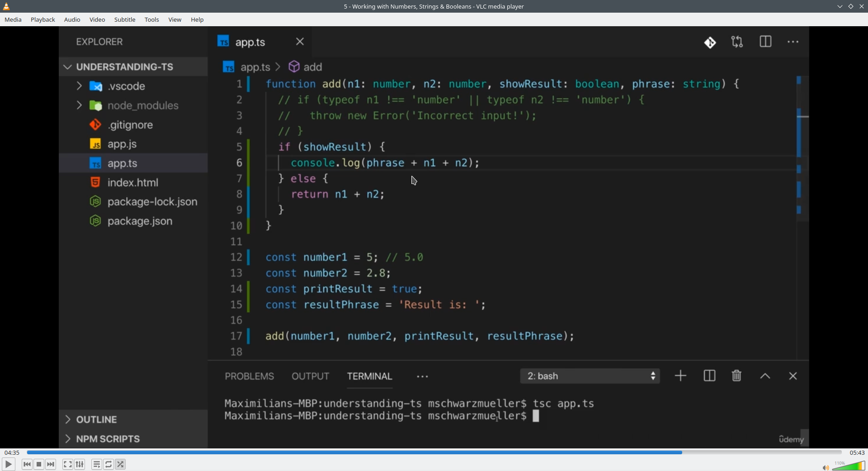Image resolution: width=868 pixels, height=471 pixels.
Task: Open the Playback menu
Action: [x=43, y=20]
